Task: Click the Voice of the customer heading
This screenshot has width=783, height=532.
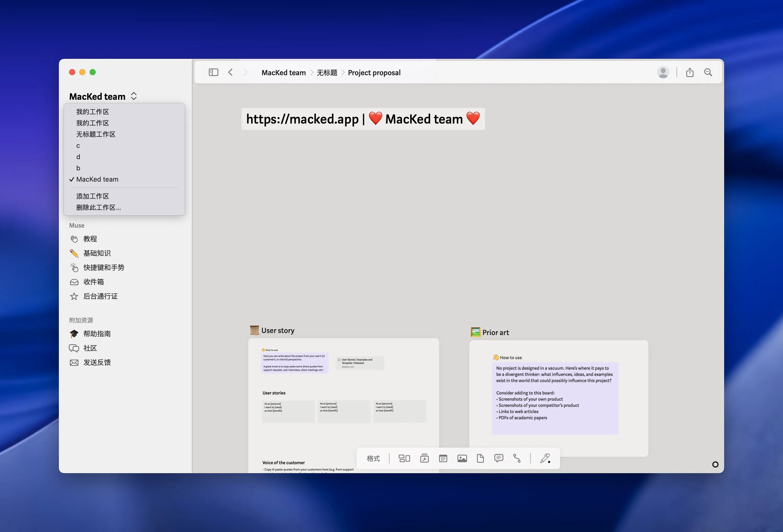Action: 283,463
